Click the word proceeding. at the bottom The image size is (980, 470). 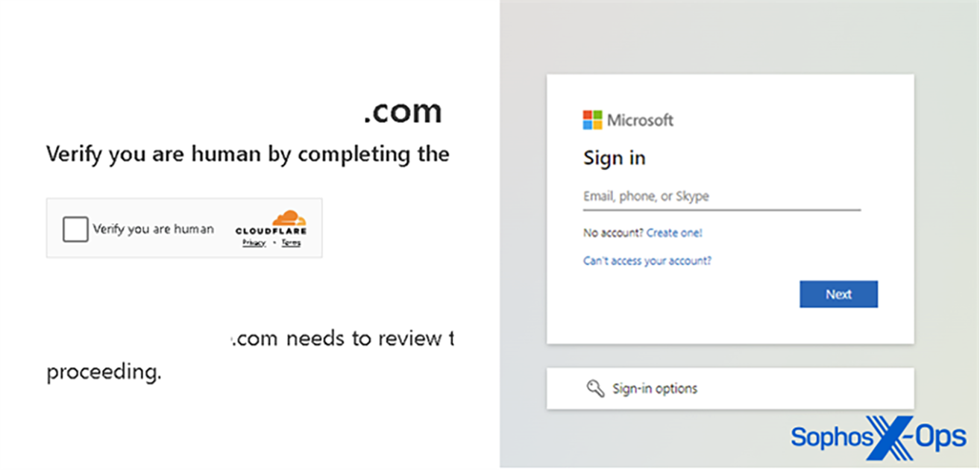pos(104,372)
